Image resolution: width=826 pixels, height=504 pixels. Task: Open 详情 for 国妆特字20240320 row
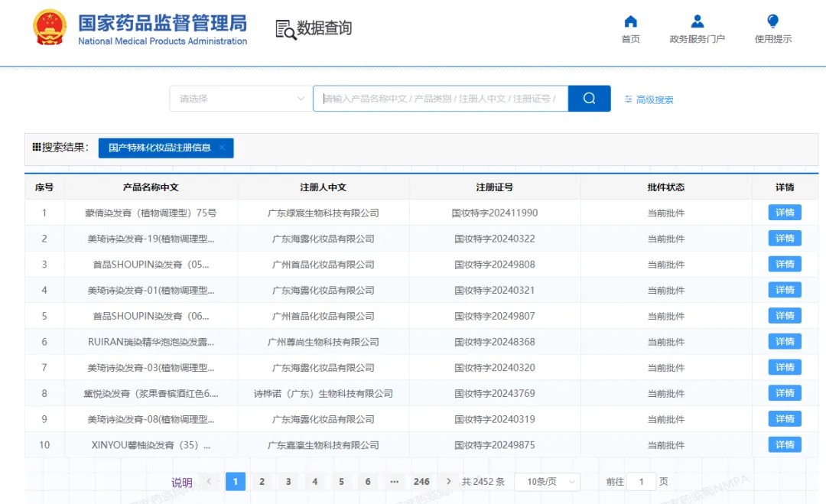pyautogui.click(x=785, y=367)
